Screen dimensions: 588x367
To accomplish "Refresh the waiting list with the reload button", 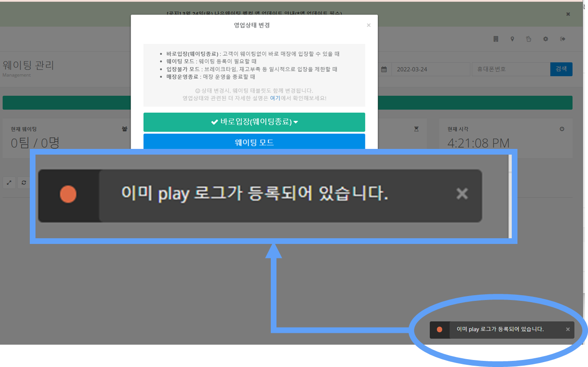I will (24, 183).
